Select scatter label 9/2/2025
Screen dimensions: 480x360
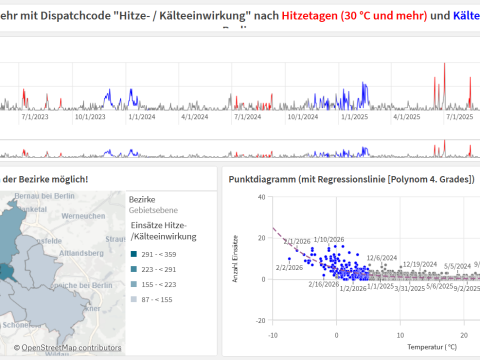pyautogui.click(x=467, y=289)
